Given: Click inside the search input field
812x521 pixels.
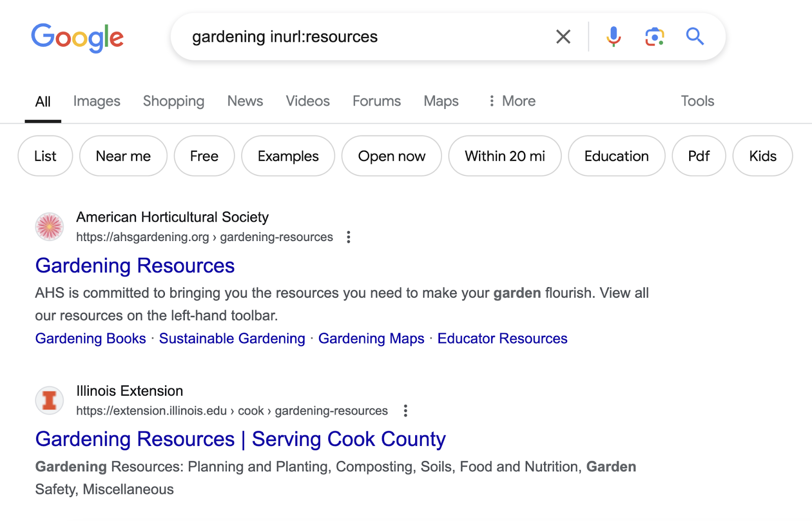Looking at the screenshot, I should (x=355, y=37).
